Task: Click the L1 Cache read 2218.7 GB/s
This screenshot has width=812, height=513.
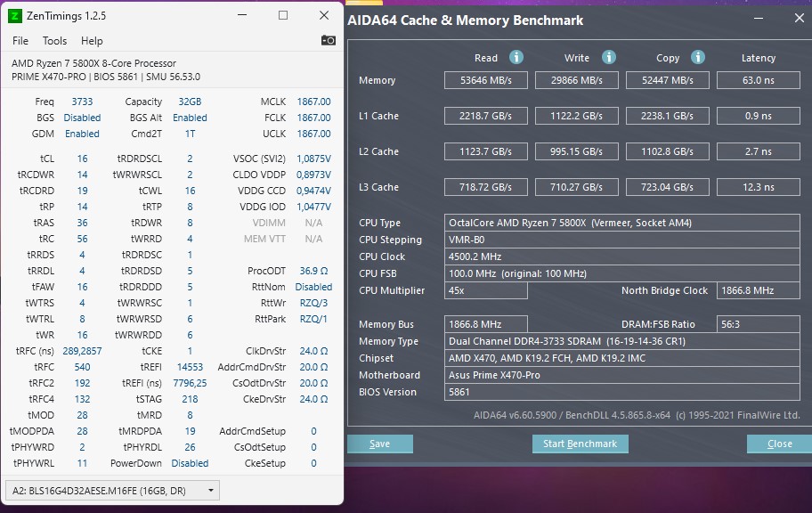Action: tap(486, 116)
